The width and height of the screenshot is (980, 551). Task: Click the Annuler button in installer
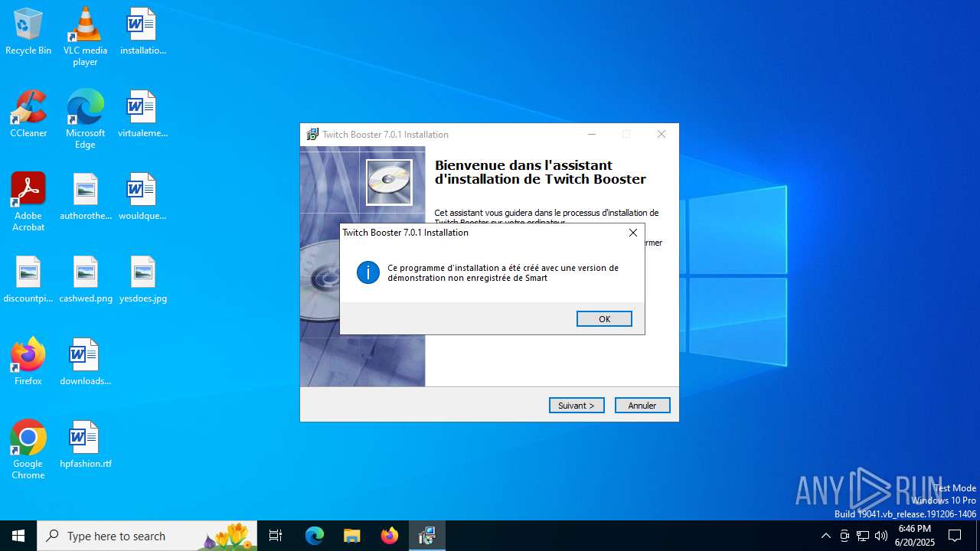point(642,406)
